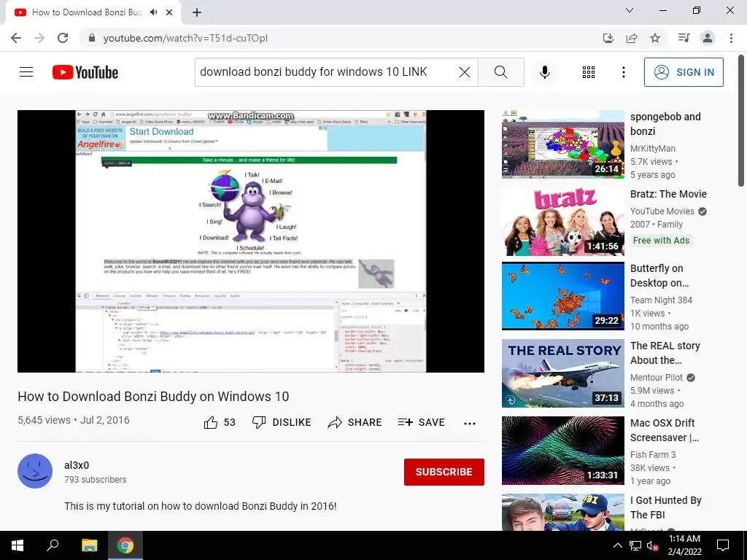Open File Explorer from taskbar
The image size is (747, 560).
click(89, 545)
